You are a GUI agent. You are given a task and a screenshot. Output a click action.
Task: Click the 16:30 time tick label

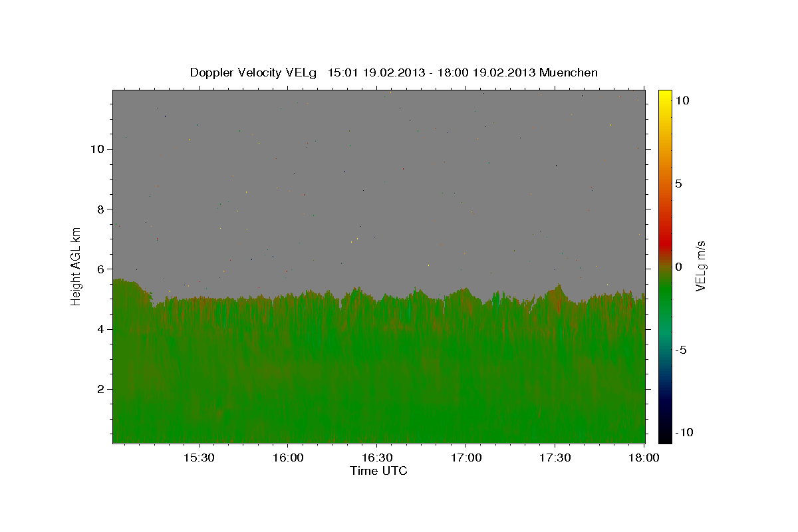point(377,458)
